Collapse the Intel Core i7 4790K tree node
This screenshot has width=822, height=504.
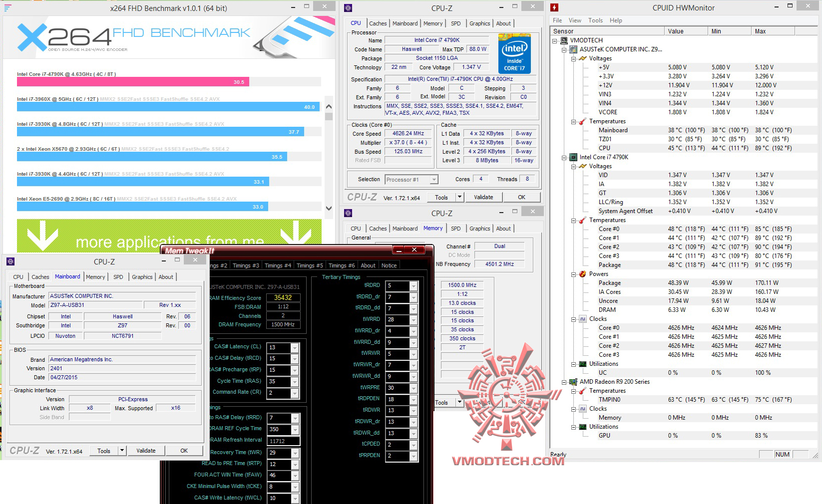[564, 158]
